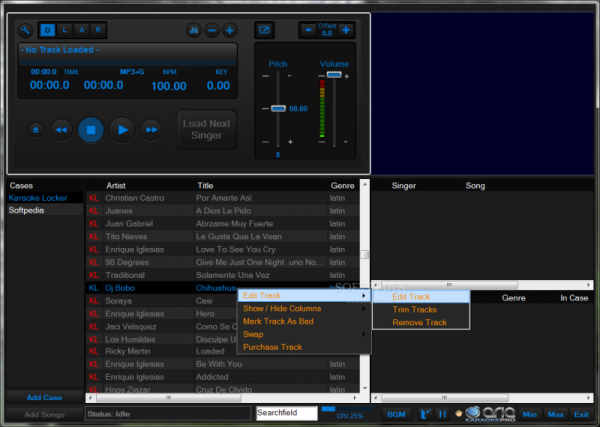This screenshot has height=427, width=600.
Task: Click the song list scroll down arrow
Action: 365,388
